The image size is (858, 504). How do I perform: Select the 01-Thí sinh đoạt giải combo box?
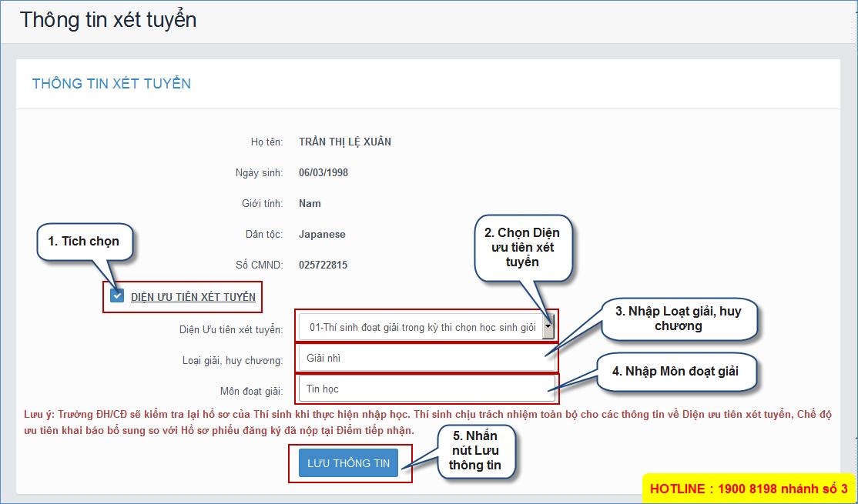coord(420,328)
